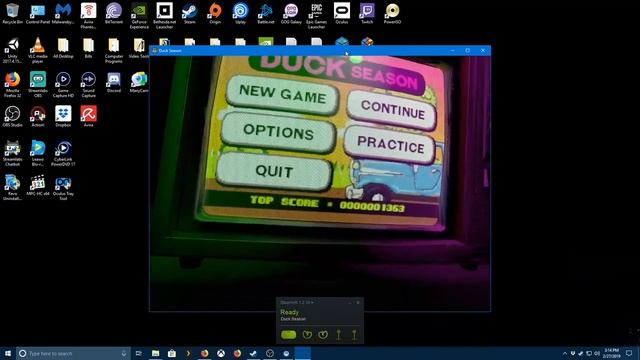Open the Sound Capture desktop icon
640x360 pixels.
point(88,84)
